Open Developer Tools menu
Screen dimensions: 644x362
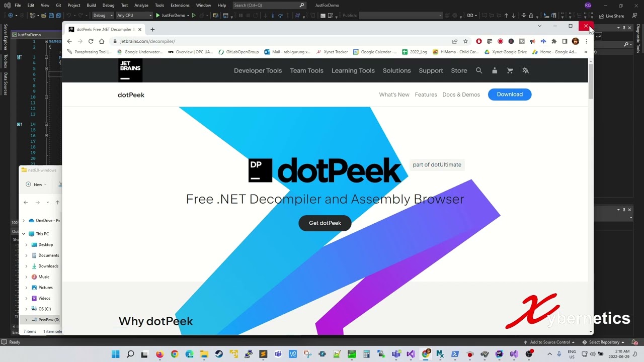tap(258, 70)
